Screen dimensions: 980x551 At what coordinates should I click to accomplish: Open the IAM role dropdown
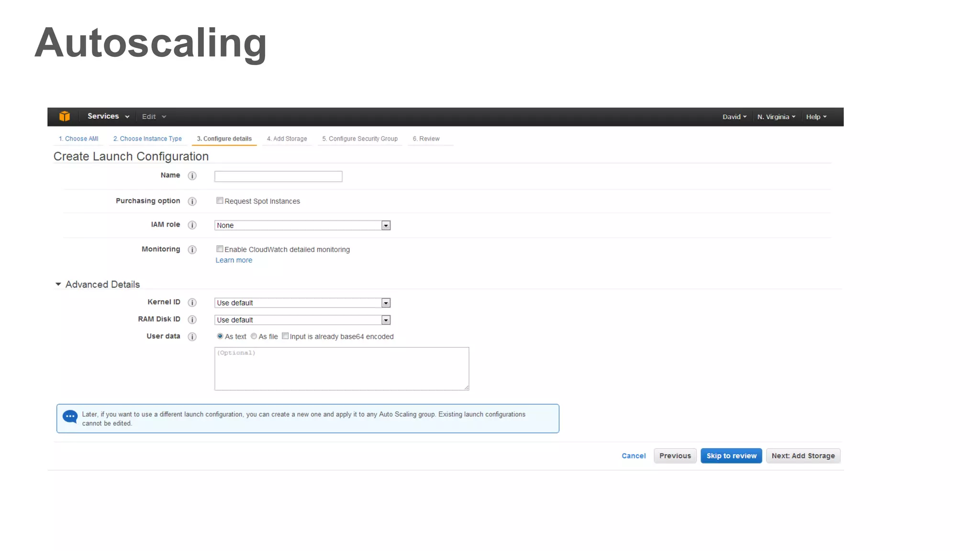pyautogui.click(x=302, y=225)
